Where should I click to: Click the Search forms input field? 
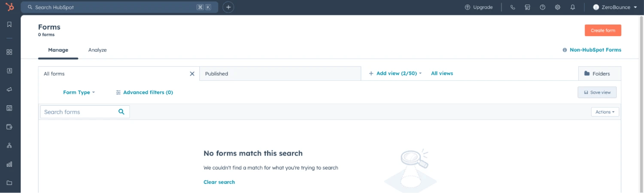[79, 112]
